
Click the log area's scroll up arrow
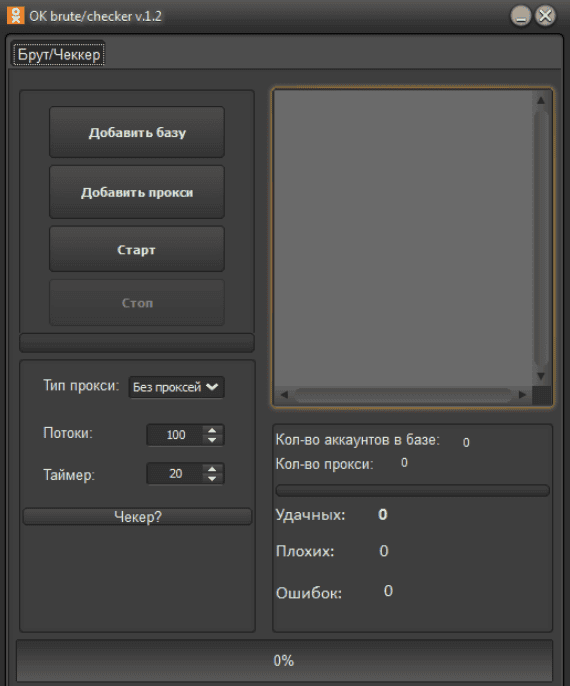[x=541, y=101]
